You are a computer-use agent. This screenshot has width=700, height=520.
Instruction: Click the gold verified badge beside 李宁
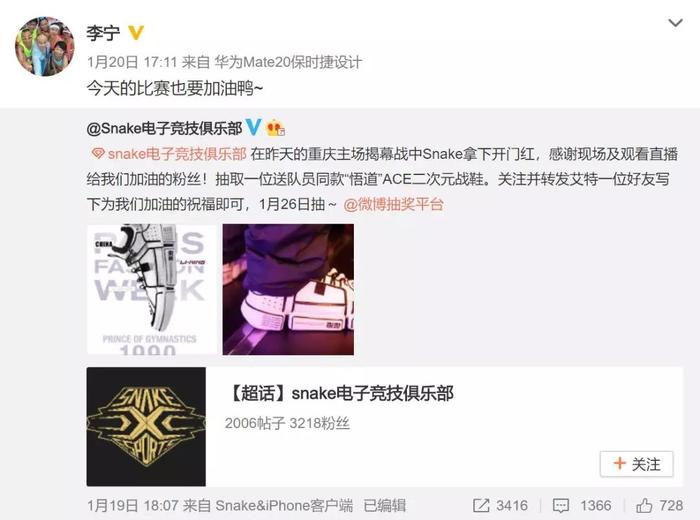pos(136,33)
